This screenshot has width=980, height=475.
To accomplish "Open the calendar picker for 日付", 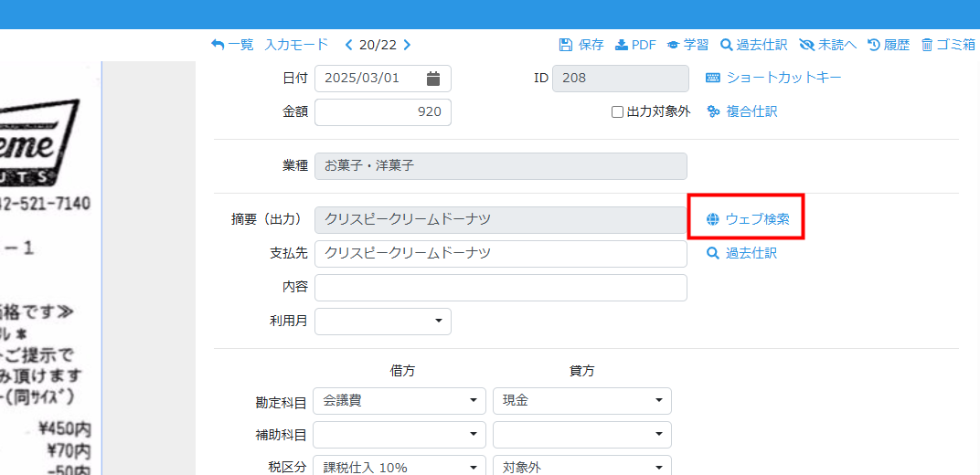I will pyautogui.click(x=433, y=79).
